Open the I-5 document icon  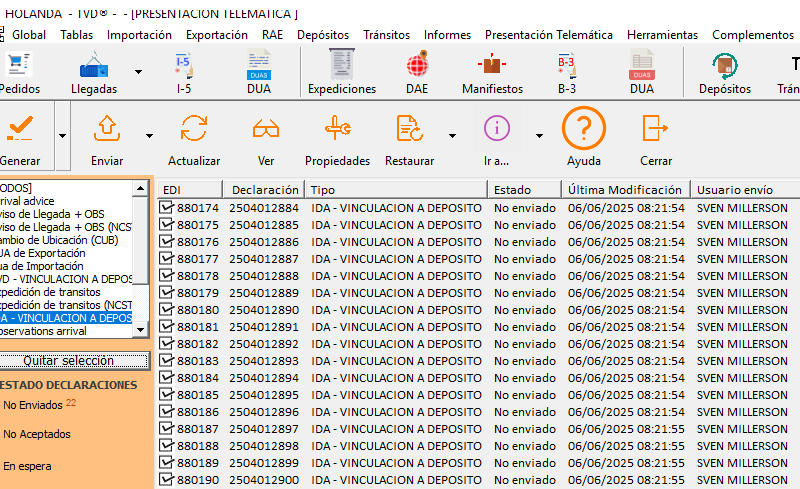[184, 66]
